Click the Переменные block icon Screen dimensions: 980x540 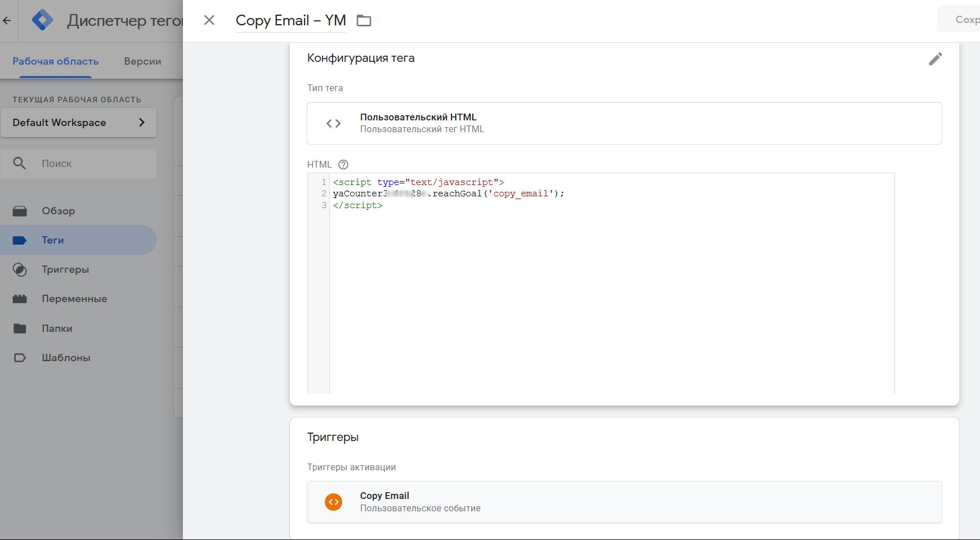20,299
